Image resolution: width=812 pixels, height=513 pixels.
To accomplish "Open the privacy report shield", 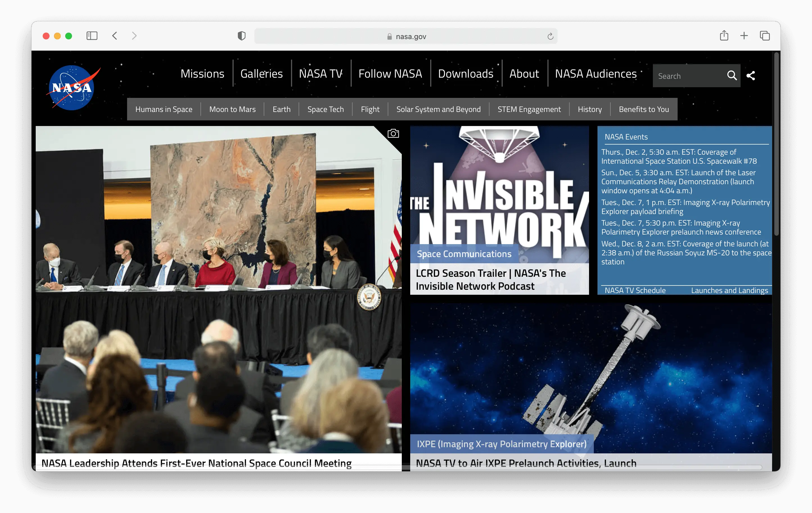I will pyautogui.click(x=242, y=36).
